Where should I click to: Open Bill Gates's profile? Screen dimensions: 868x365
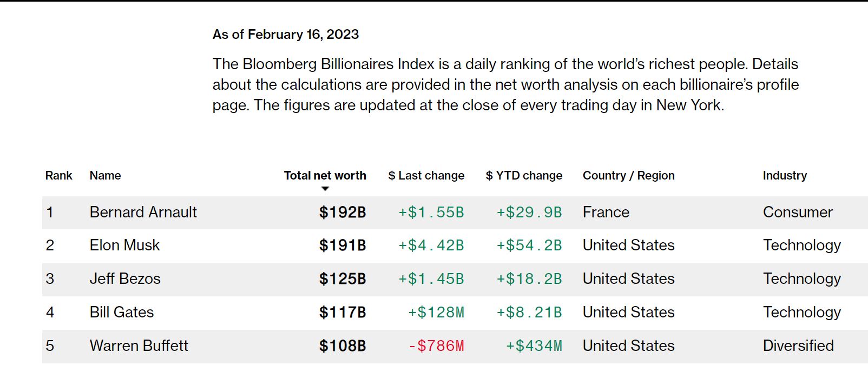121,312
